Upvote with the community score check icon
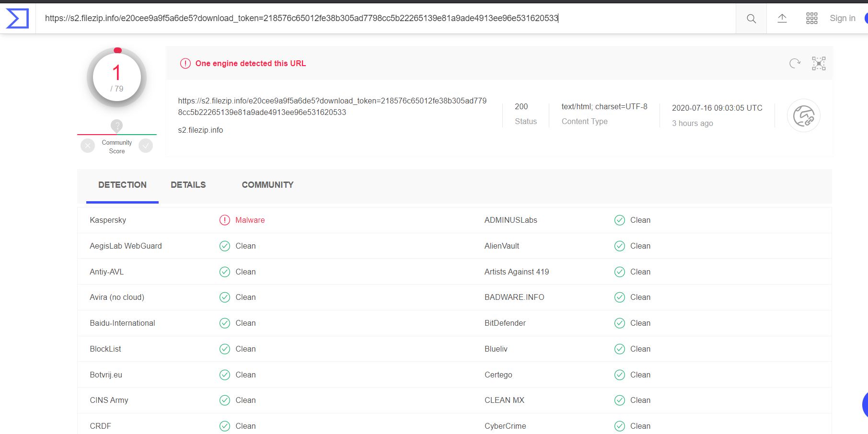This screenshot has height=434, width=868. point(146,146)
